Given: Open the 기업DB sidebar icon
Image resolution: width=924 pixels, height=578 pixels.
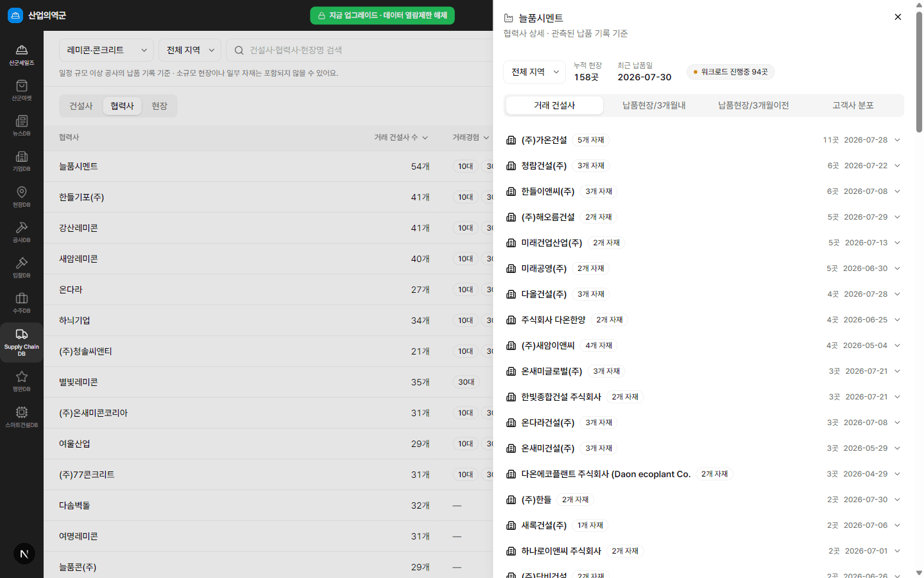Looking at the screenshot, I should pos(22,161).
